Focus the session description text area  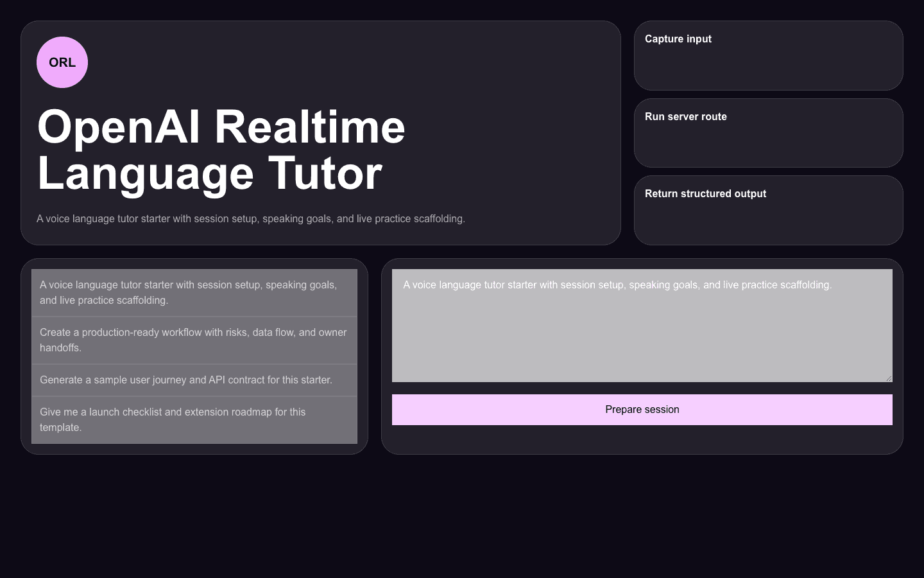[x=642, y=326]
